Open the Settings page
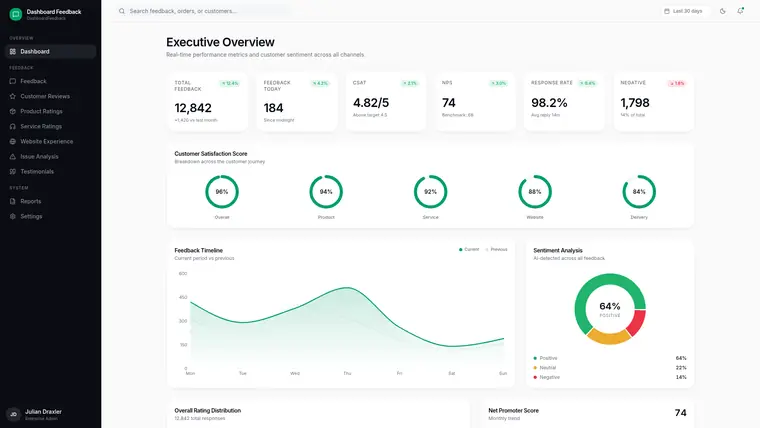 pyautogui.click(x=50, y=216)
